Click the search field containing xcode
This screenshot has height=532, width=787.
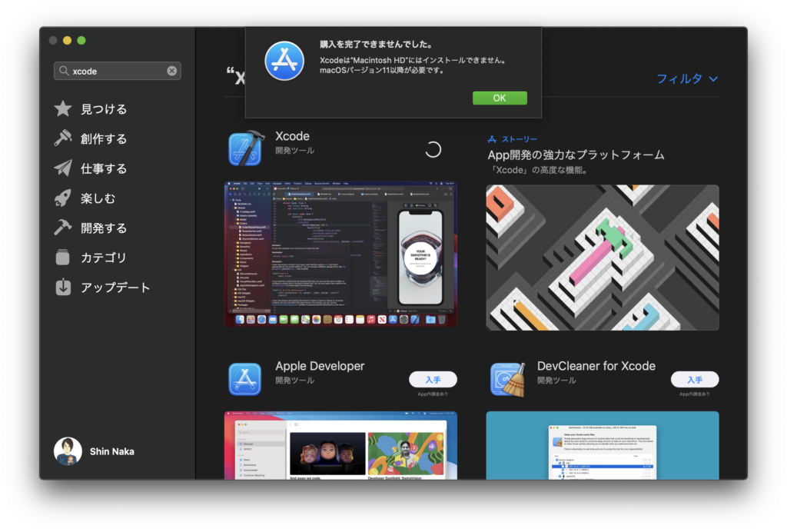pyautogui.click(x=117, y=71)
